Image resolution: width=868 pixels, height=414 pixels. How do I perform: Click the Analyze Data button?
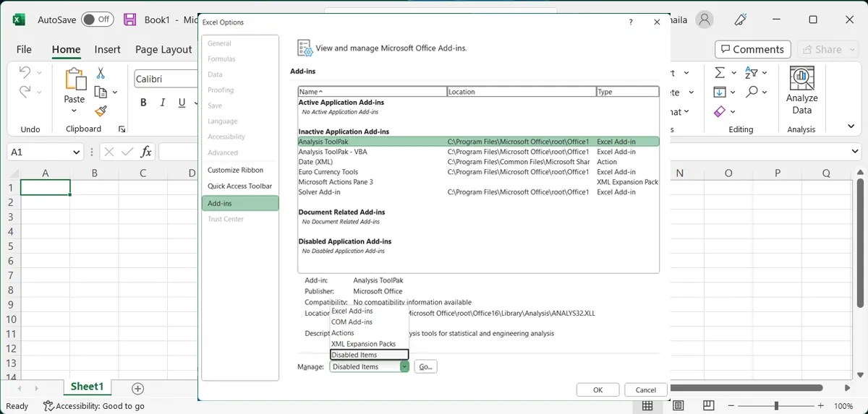click(x=801, y=90)
